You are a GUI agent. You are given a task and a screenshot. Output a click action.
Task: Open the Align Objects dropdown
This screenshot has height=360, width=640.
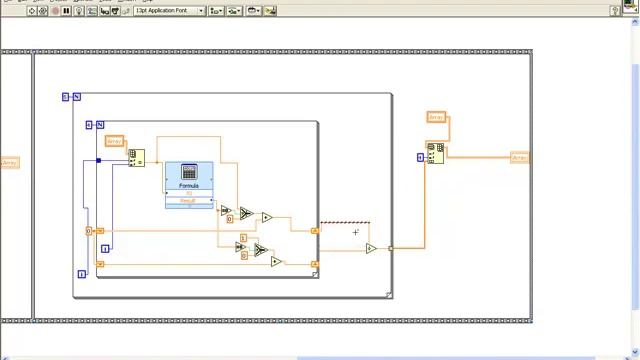coord(216,11)
